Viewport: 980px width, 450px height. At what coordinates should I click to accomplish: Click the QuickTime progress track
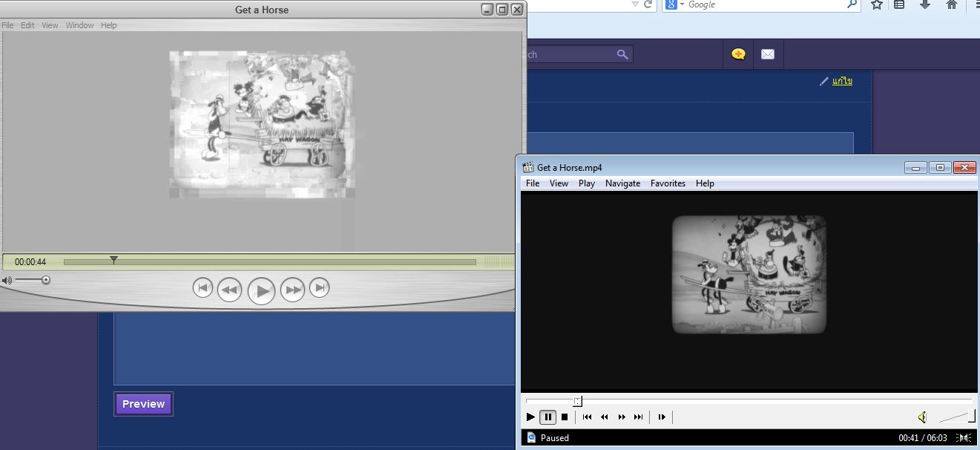(x=270, y=262)
